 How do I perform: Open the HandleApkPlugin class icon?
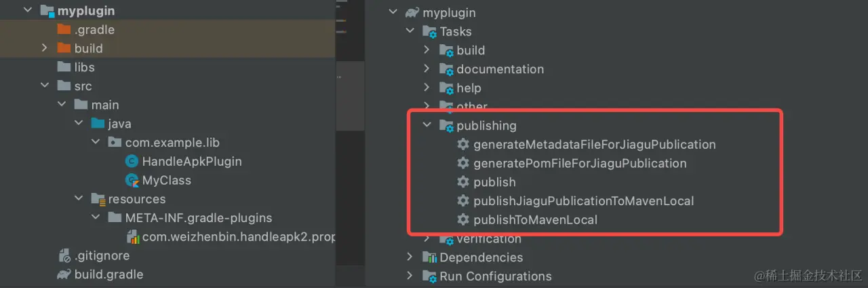132,162
